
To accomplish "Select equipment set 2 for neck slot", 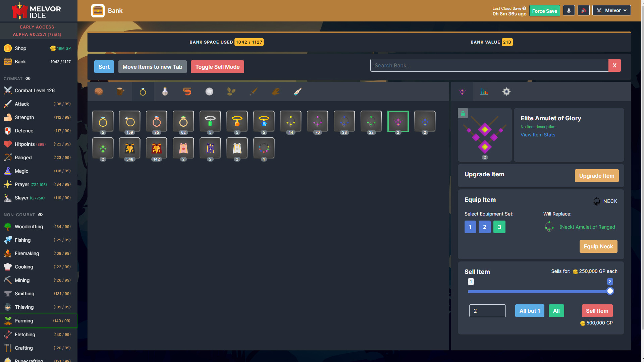I will 484,227.
